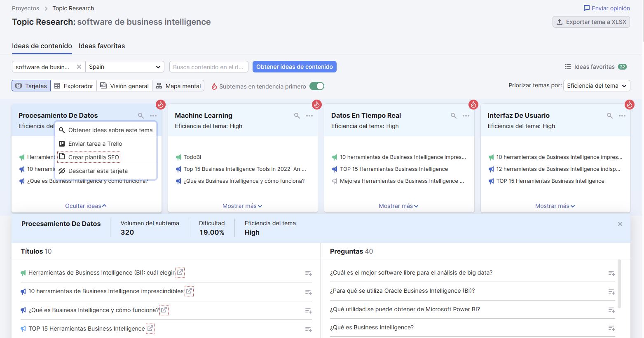644x338 pixels.
Task: Open the 'Ideas favoritas' tab
Action: pos(102,46)
